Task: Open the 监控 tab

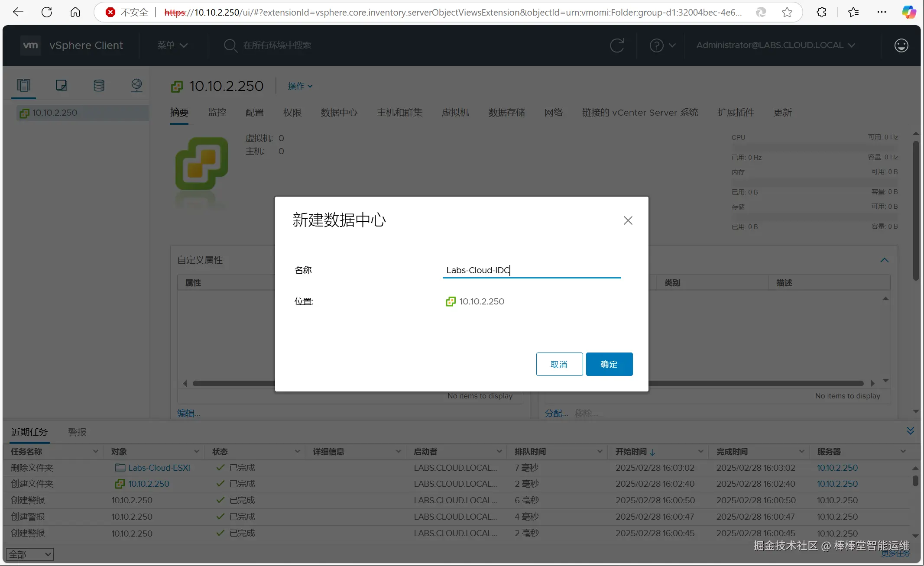Action: 217,113
